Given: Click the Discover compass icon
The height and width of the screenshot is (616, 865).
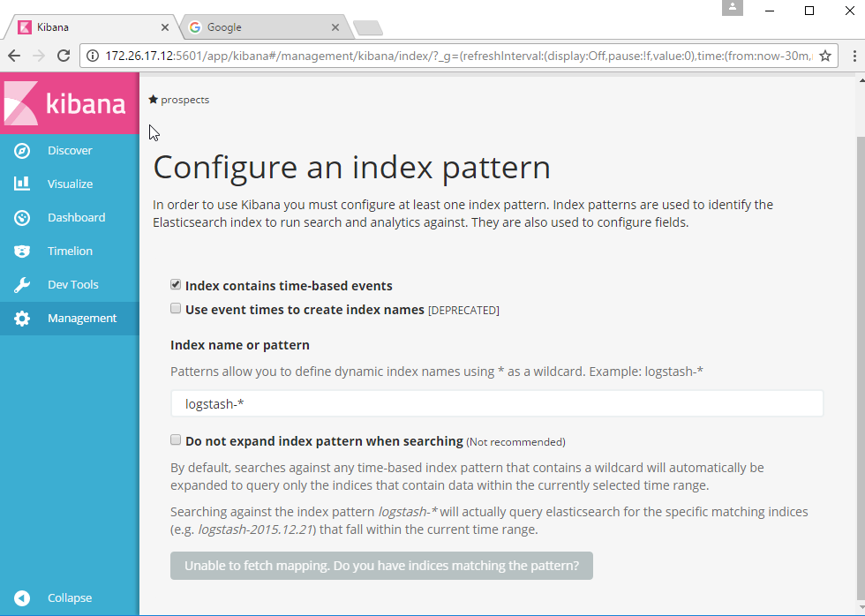Looking at the screenshot, I should 22,151.
